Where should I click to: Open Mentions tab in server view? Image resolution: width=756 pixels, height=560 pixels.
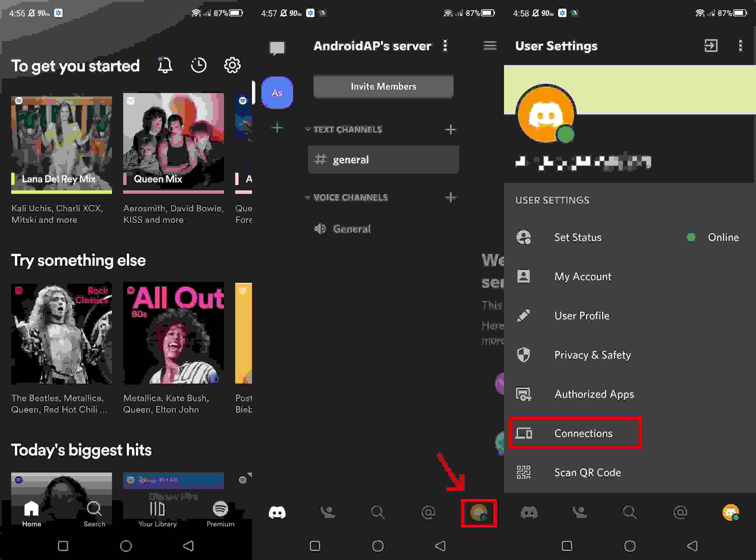(428, 513)
